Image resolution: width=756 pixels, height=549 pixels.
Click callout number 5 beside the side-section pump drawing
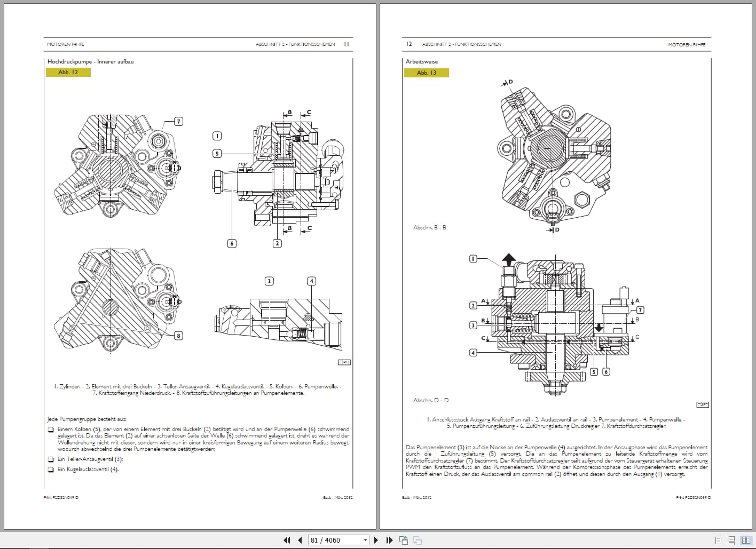[217, 154]
